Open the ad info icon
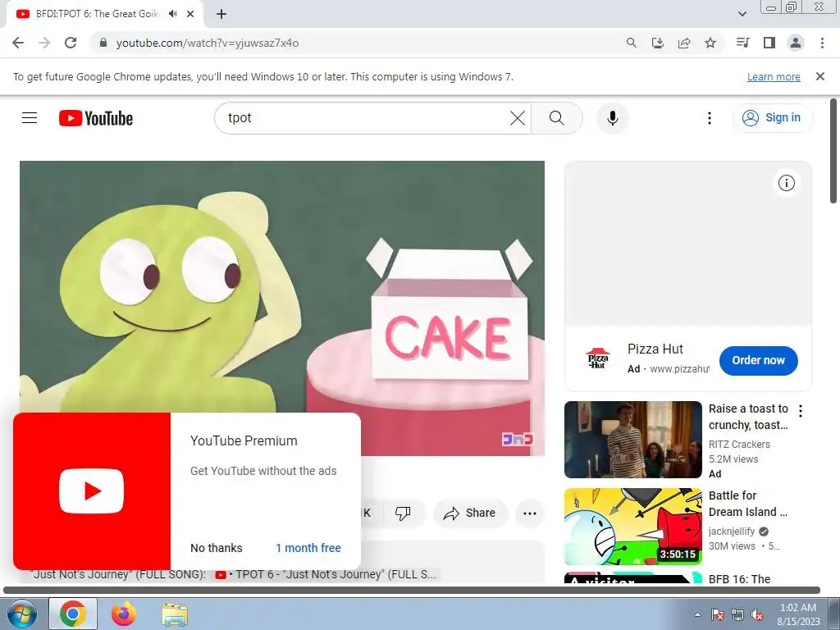840x630 pixels. (787, 183)
